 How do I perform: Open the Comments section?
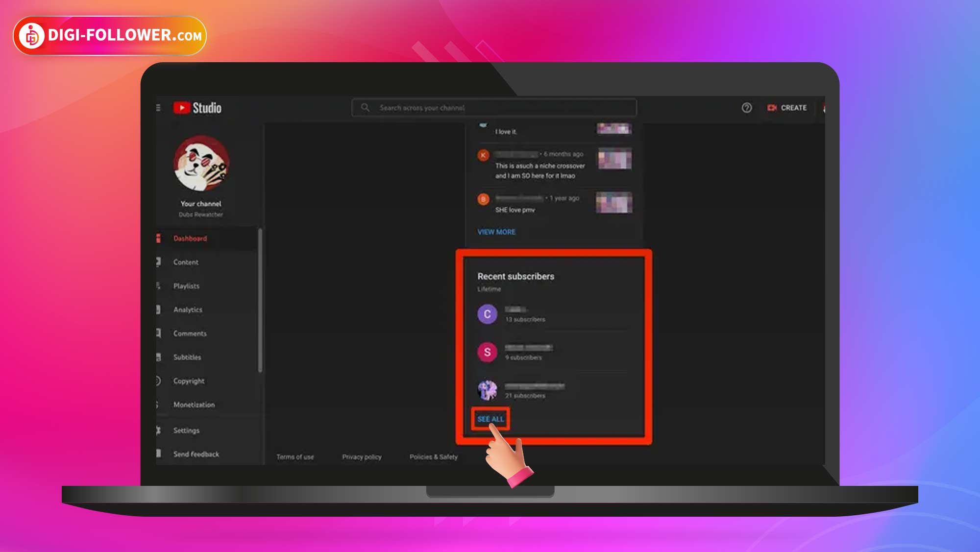190,333
